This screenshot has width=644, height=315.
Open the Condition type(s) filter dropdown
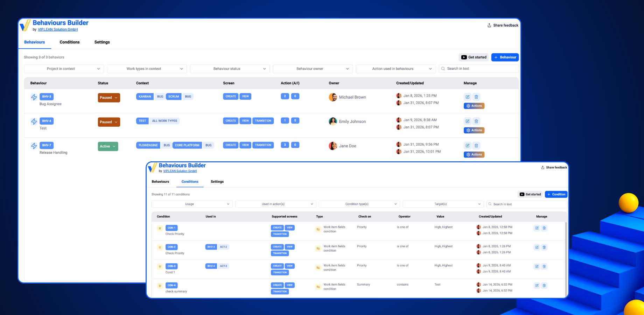[x=359, y=204]
